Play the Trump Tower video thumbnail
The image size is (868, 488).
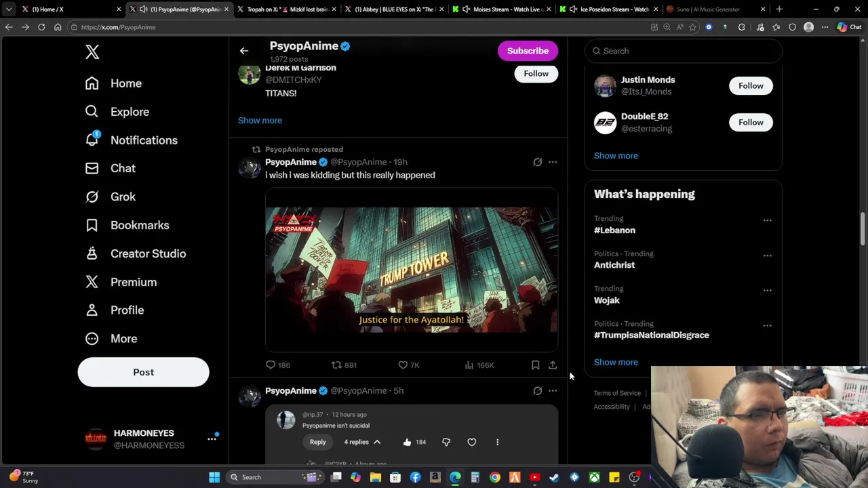click(x=412, y=270)
